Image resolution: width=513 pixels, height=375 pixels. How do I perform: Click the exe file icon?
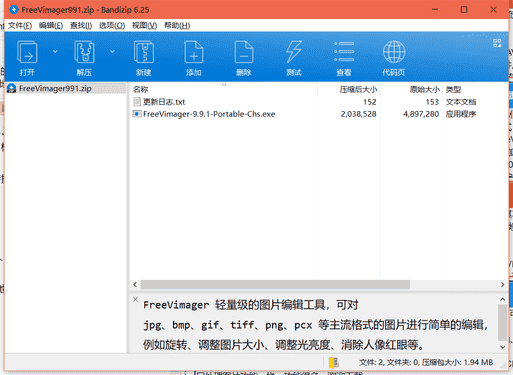[137, 114]
